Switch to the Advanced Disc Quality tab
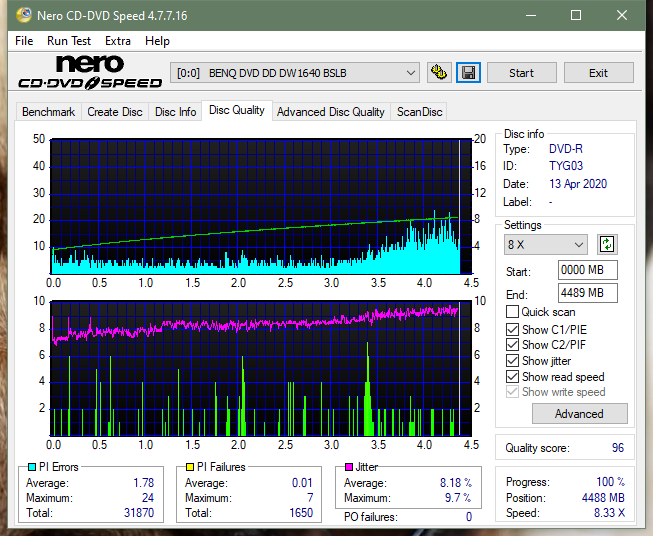The image size is (653, 536). point(331,112)
